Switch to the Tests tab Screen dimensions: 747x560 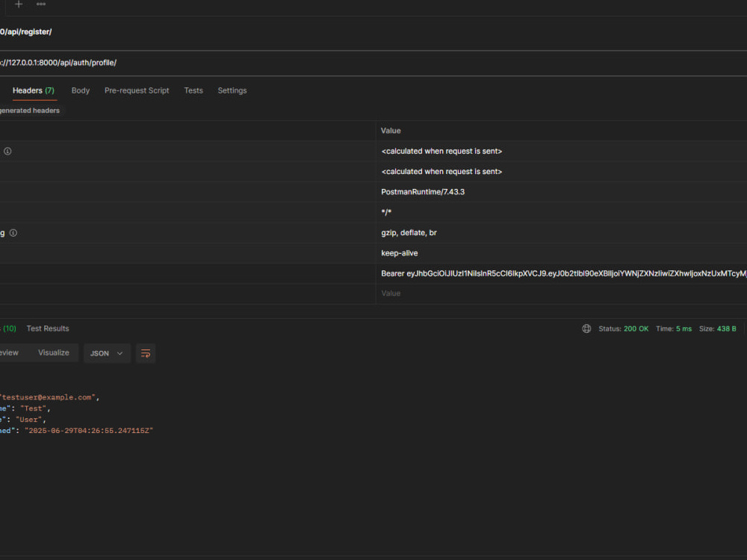tap(193, 90)
